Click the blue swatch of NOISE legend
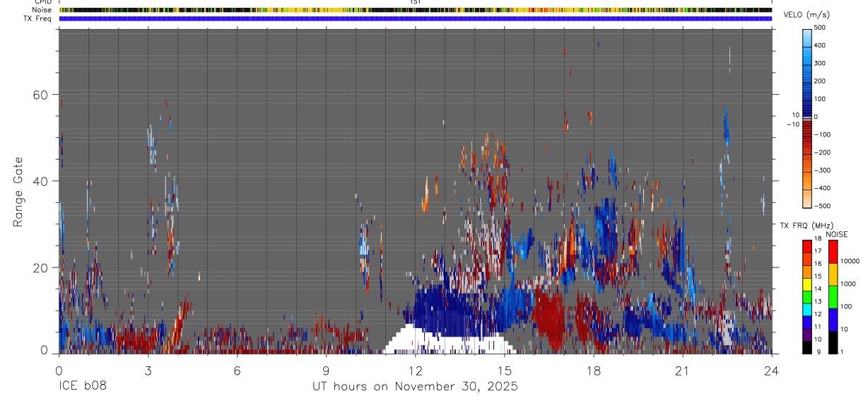Image resolution: width=868 pixels, height=401 pixels. tap(833, 320)
